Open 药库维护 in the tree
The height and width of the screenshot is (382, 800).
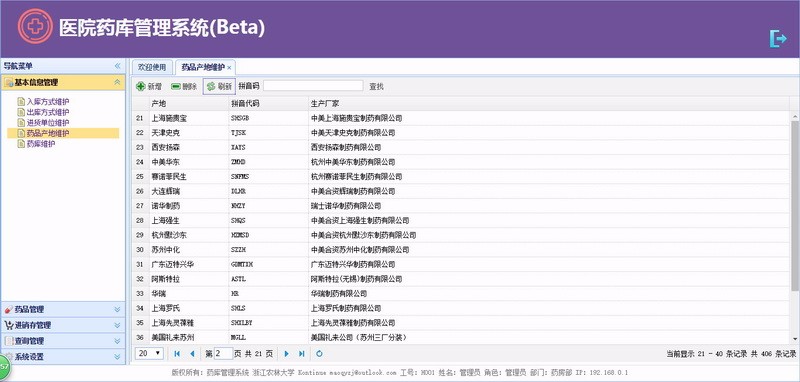(41, 144)
